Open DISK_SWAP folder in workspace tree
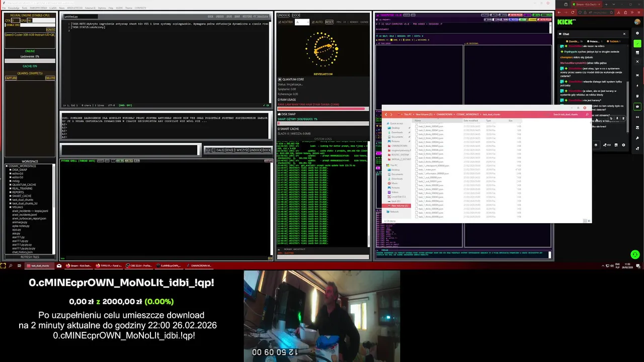The width and height of the screenshot is (644, 362). pyautogui.click(x=20, y=170)
